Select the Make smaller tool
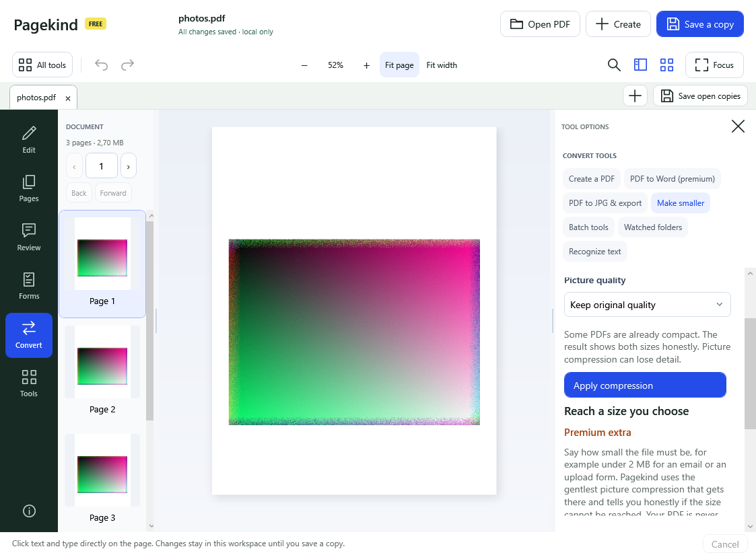The width and height of the screenshot is (756, 555). click(681, 202)
